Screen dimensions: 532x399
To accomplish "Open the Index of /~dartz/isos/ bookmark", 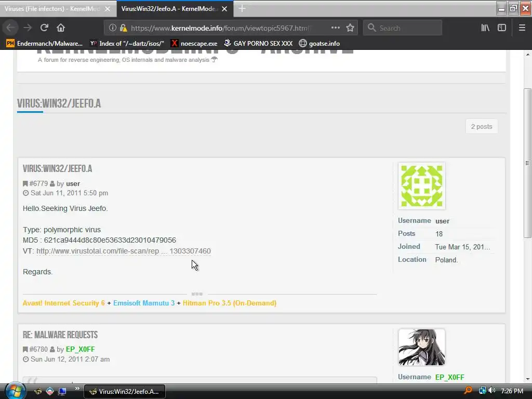I will [x=127, y=44].
